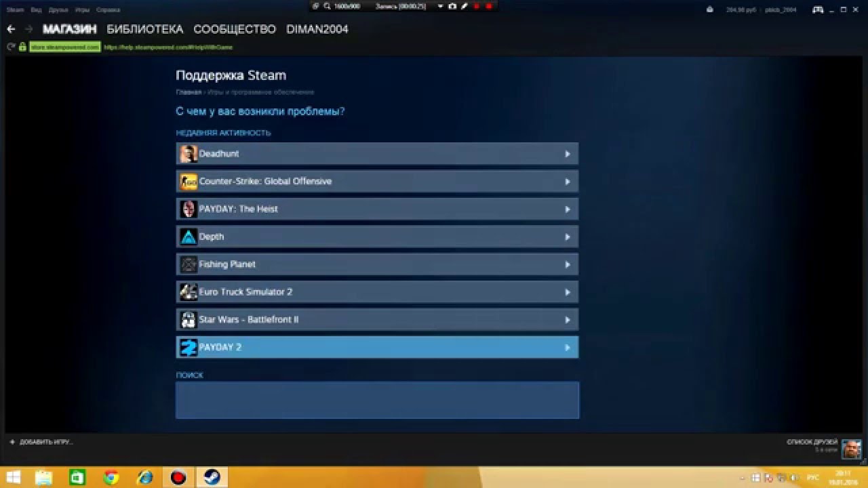Click the Поиск search input field

point(377,400)
